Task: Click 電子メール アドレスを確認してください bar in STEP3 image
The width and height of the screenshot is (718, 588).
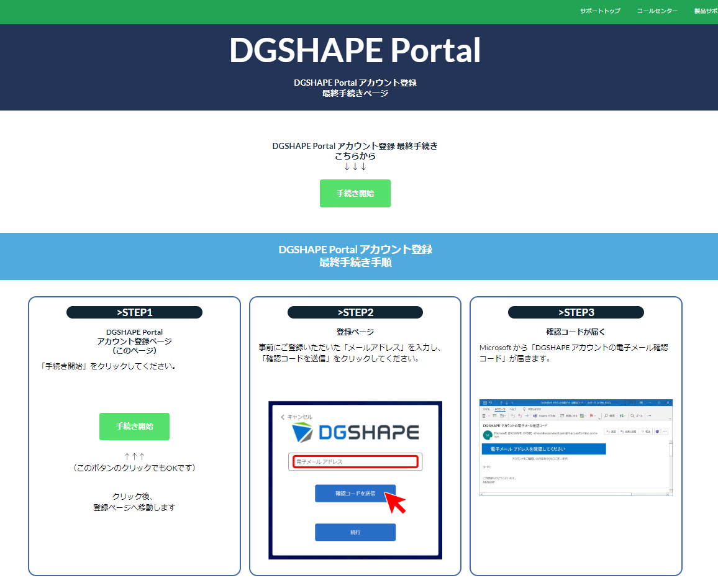Action: tap(543, 449)
